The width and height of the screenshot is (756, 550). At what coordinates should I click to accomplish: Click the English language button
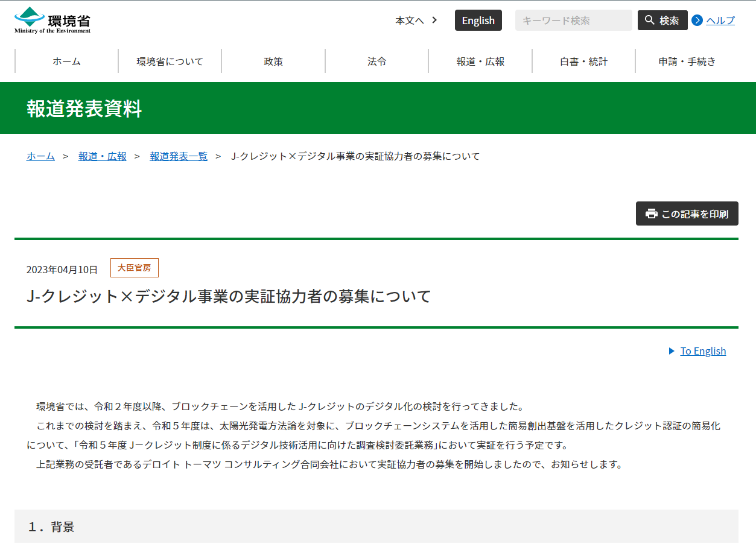(478, 20)
